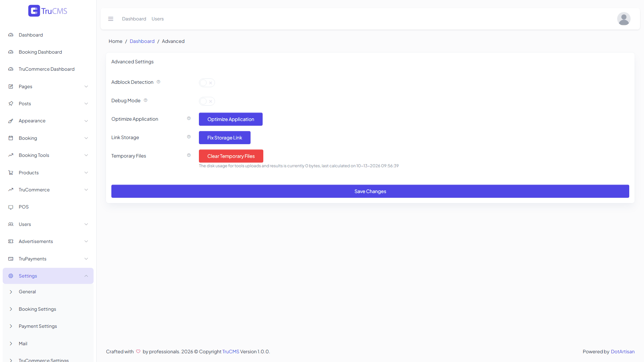Expand the Posts menu chevron
644x362 pixels.
[x=86, y=104]
